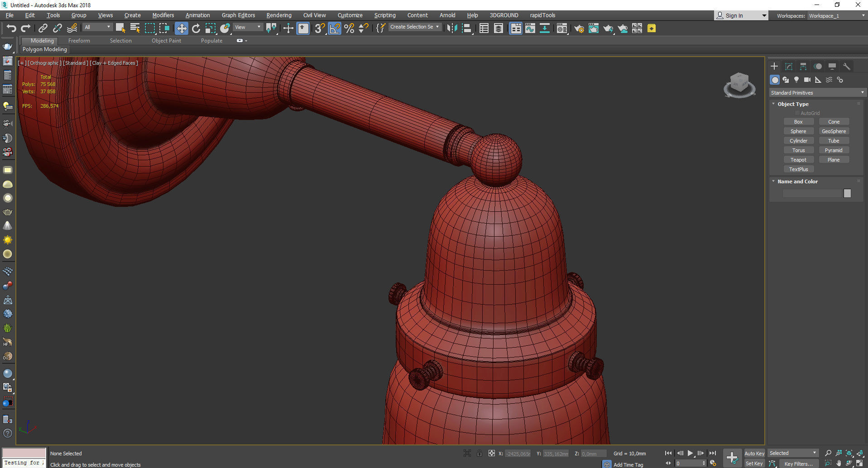Open the Mirror tool

(x=451, y=29)
